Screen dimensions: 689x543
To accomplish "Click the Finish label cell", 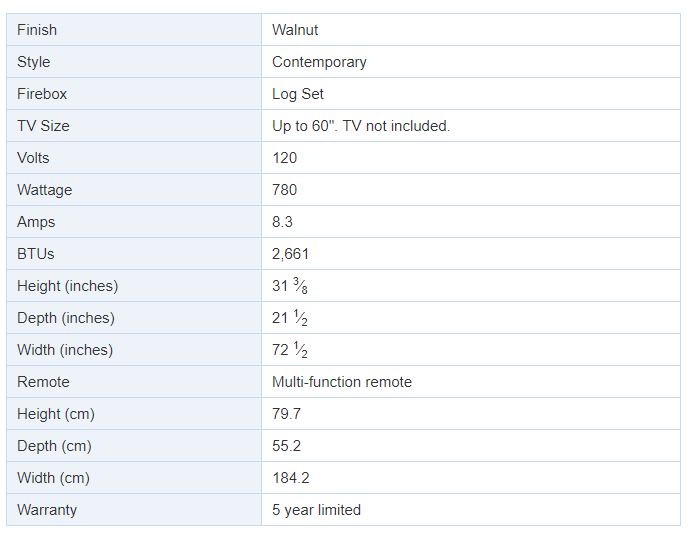I will pos(134,30).
